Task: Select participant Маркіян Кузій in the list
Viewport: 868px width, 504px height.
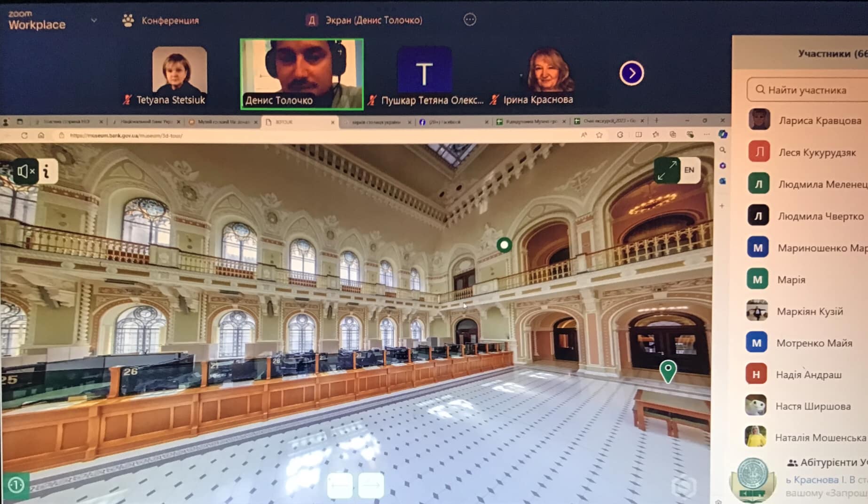Action: click(809, 312)
